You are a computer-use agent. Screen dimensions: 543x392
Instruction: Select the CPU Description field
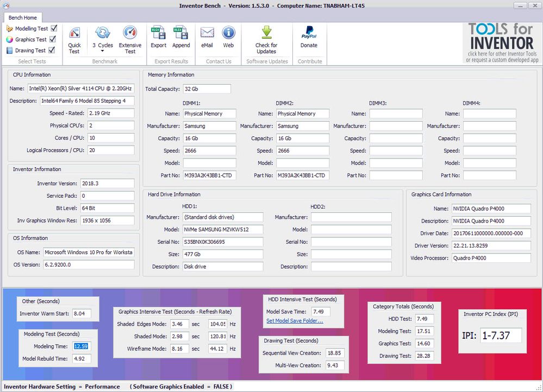point(88,101)
